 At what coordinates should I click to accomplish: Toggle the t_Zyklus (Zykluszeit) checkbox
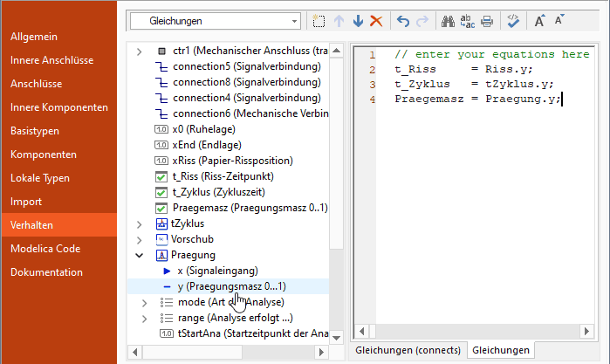[x=161, y=192]
